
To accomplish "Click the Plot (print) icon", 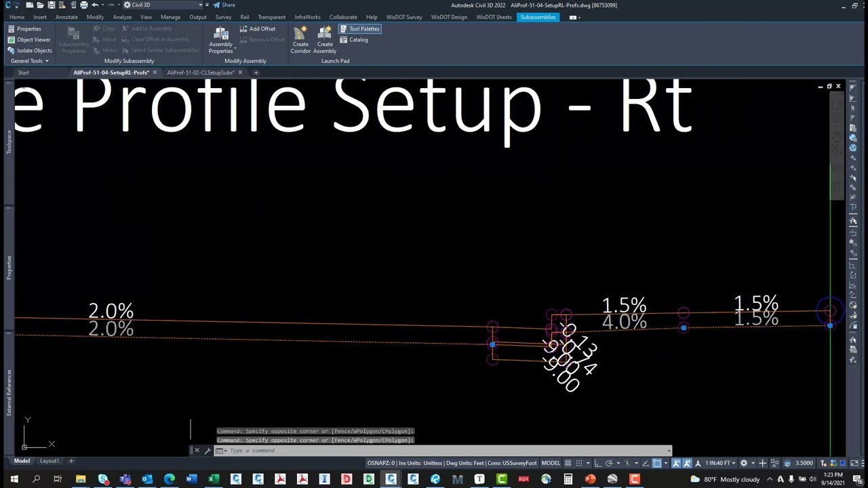I will click(x=83, y=5).
